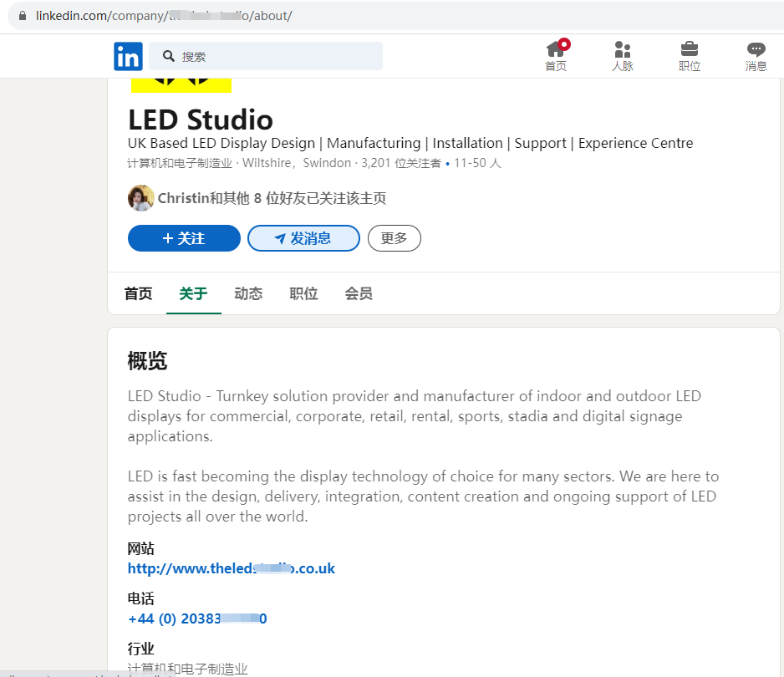The image size is (784, 677).
Task: Click the 发消息 message button
Action: click(x=303, y=238)
